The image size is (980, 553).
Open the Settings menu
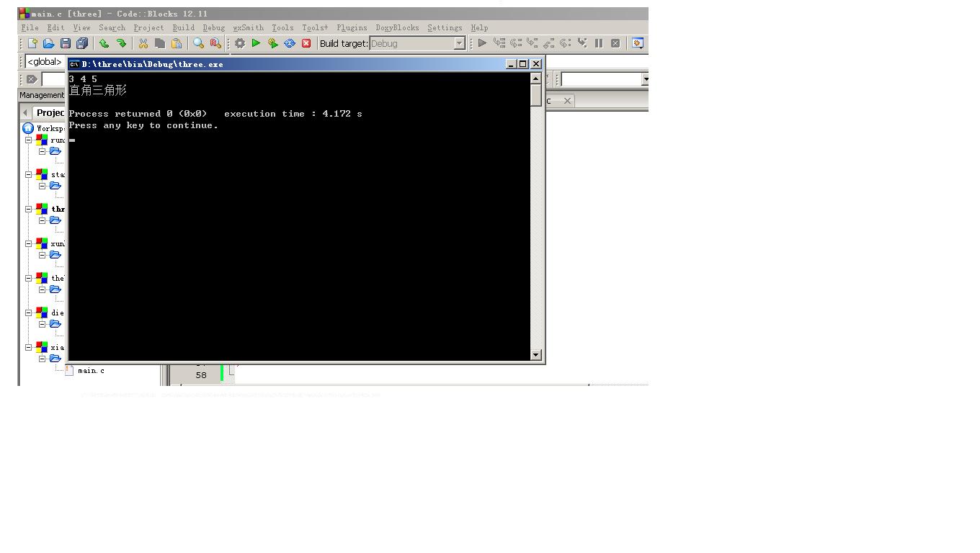click(445, 28)
